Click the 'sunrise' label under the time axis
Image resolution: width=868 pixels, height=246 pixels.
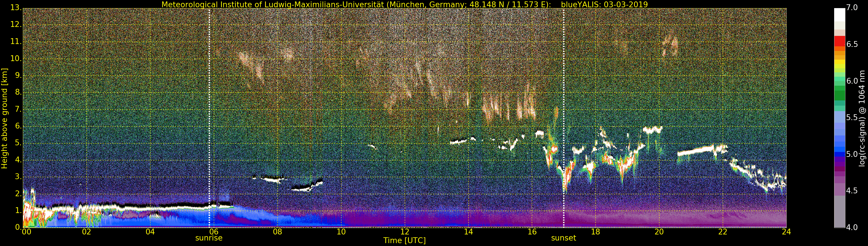coord(209,238)
